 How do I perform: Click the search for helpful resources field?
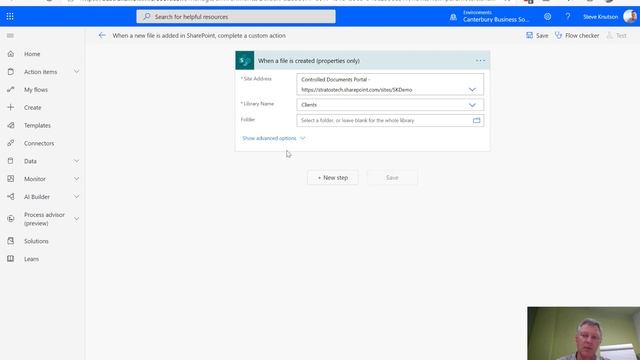pyautogui.click(x=236, y=17)
